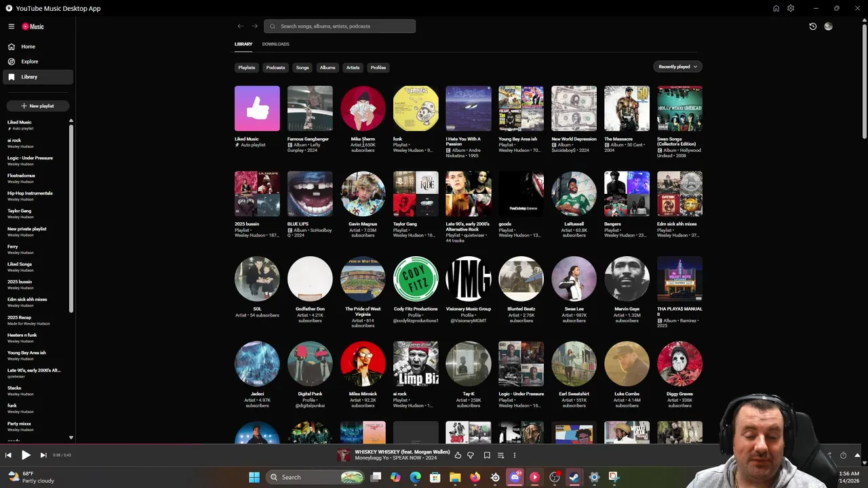Create a New playlist
This screenshot has height=488, width=868.
click(x=37, y=106)
